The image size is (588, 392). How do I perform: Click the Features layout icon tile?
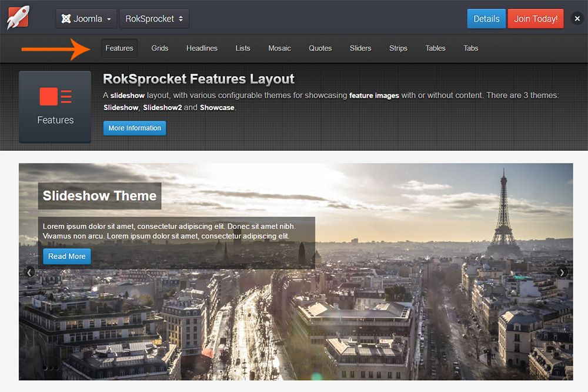coord(55,107)
